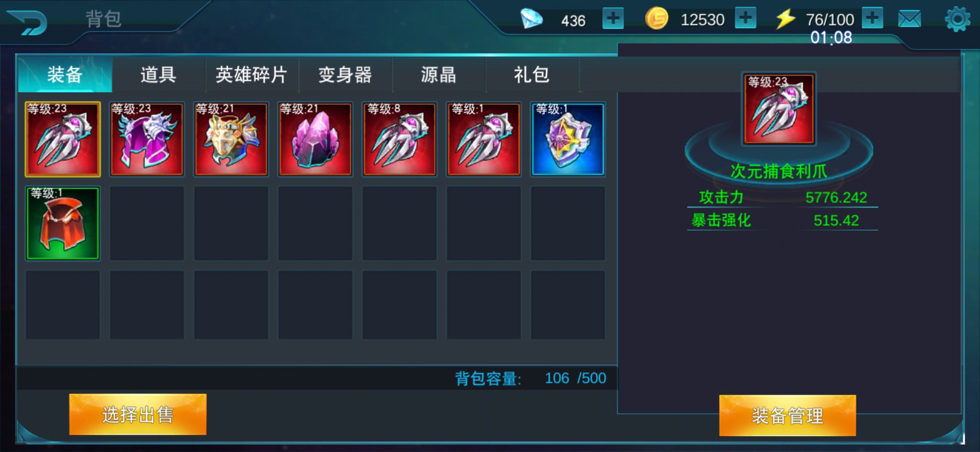980x452 pixels.
Task: Switch to the 道具 tab
Action: click(158, 75)
